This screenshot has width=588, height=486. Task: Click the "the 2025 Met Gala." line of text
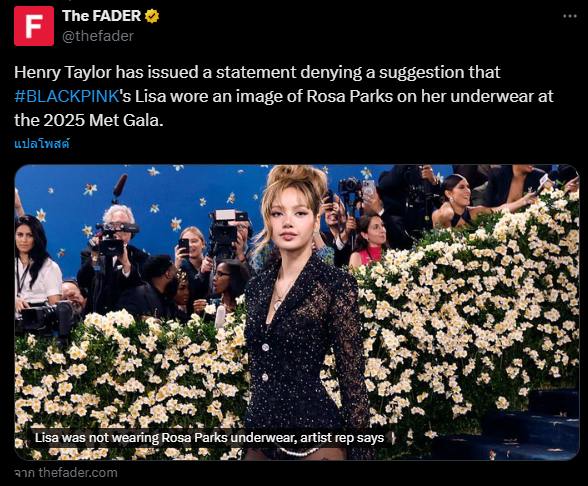pos(89,120)
